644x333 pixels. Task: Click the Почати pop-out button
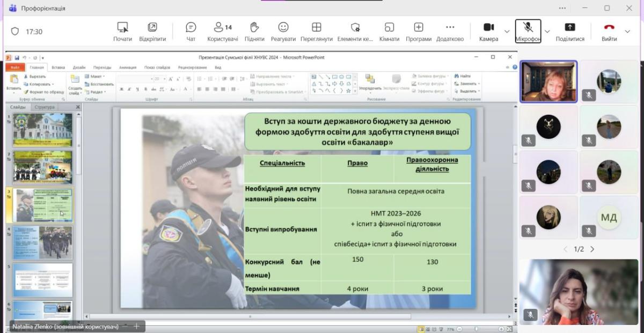122,32
